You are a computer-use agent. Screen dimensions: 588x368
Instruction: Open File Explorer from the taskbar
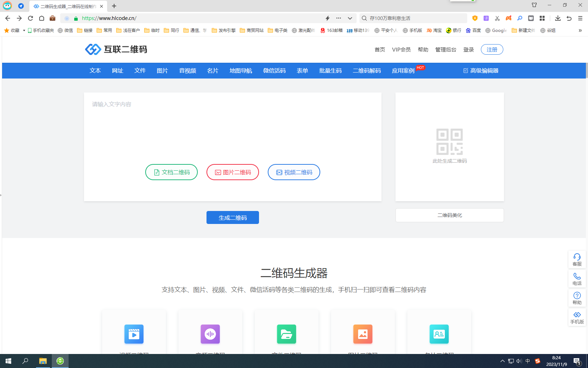43,361
